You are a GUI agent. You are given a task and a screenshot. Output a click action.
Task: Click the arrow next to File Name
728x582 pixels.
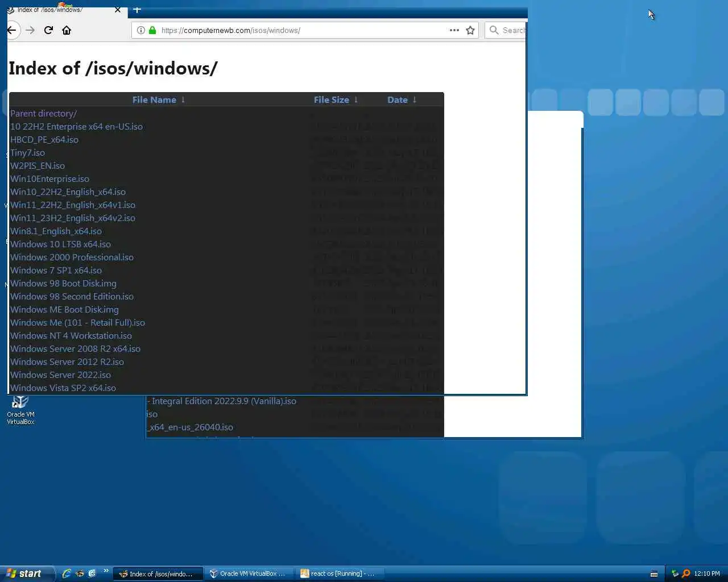[183, 99]
